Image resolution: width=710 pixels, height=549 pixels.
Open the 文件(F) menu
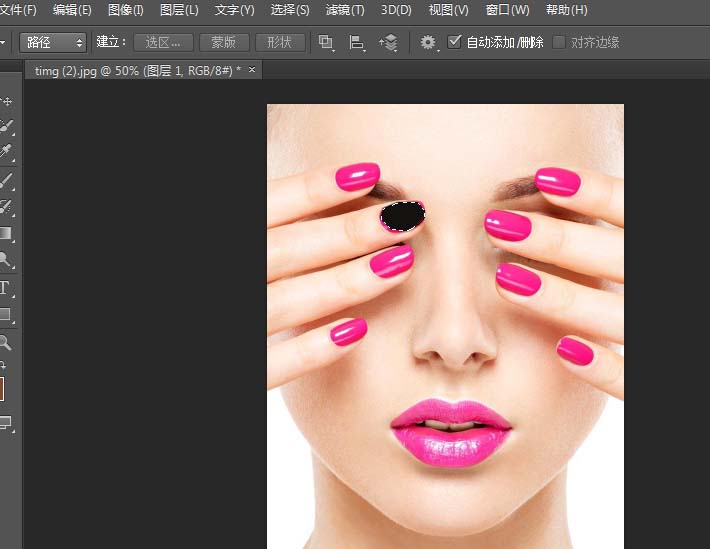[x=18, y=10]
